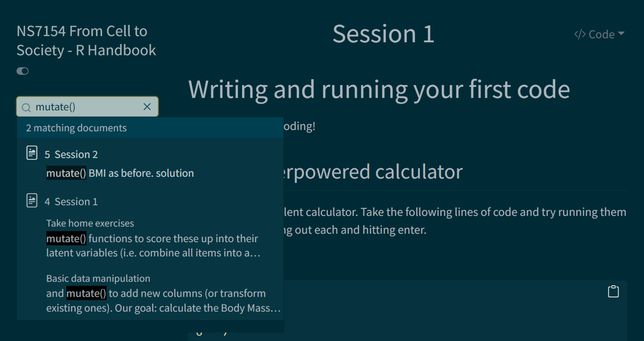
Task: Open the NS7154 R Handbook title link
Action: click(86, 41)
